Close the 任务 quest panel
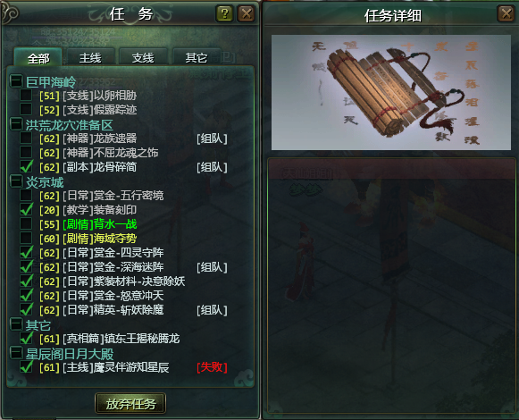Image resolution: width=519 pixels, height=420 pixels. click(246, 14)
